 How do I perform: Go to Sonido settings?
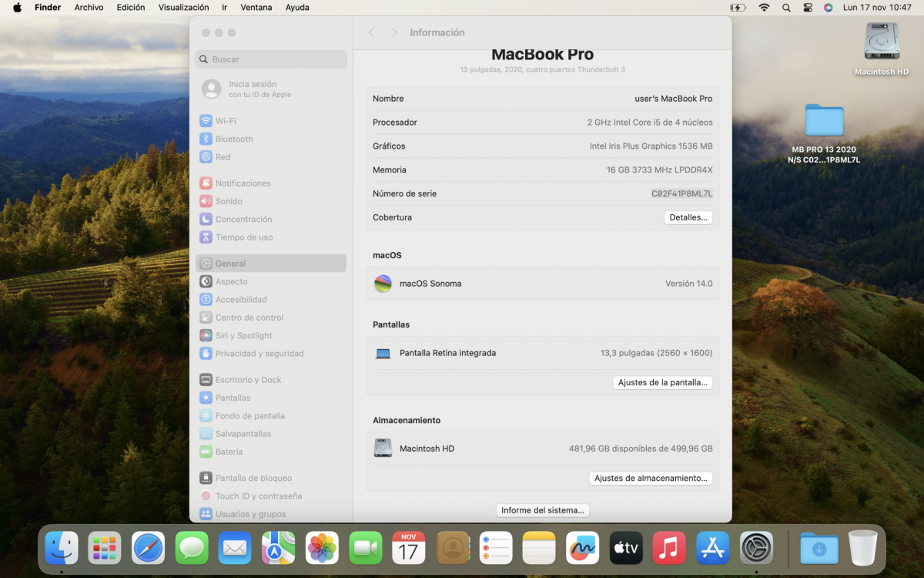[229, 201]
